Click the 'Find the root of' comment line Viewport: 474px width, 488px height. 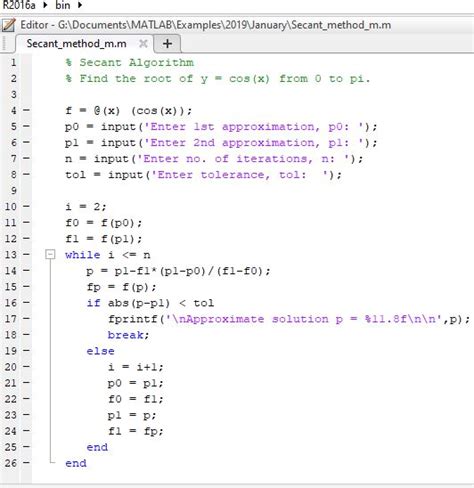point(218,79)
